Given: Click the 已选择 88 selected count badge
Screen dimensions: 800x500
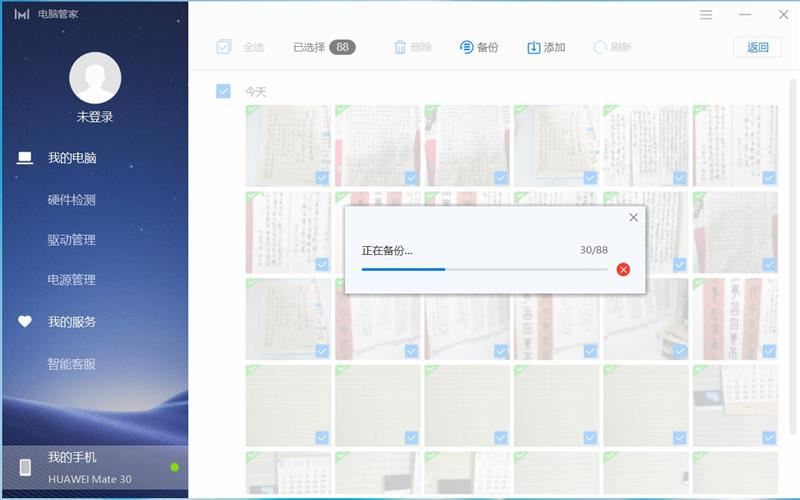Looking at the screenshot, I should [342, 47].
